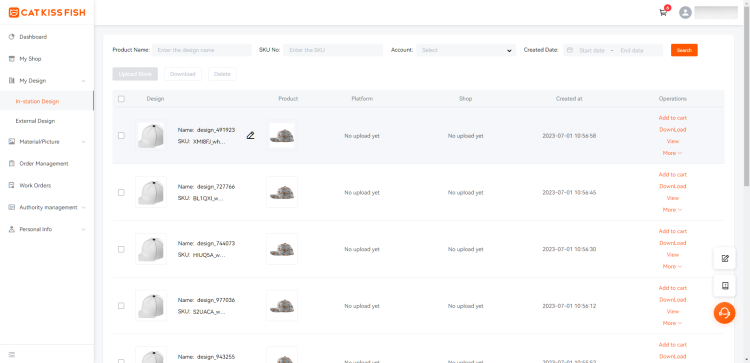Check the box for design_977036
Screen dimensions: 750x363
tap(121, 306)
